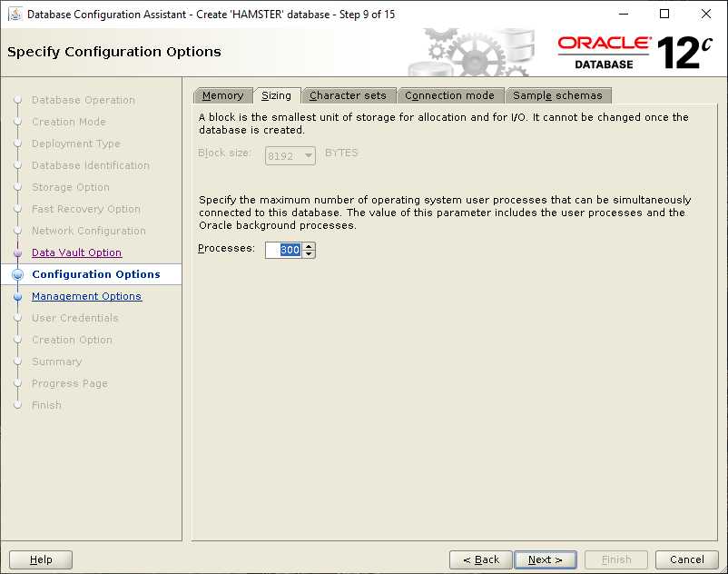Switch to the Memory tab
This screenshot has height=574, width=728.
(223, 95)
